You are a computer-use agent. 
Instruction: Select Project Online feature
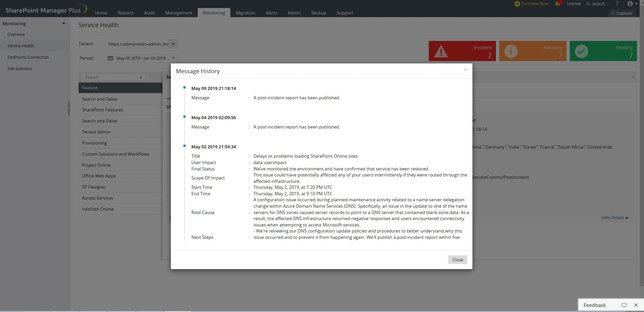coord(121,165)
